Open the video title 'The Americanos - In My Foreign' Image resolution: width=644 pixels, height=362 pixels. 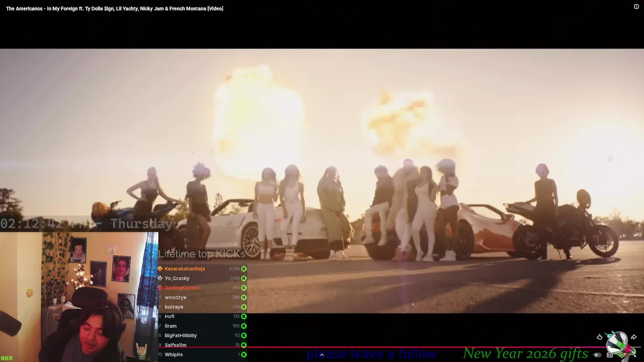pyautogui.click(x=115, y=9)
